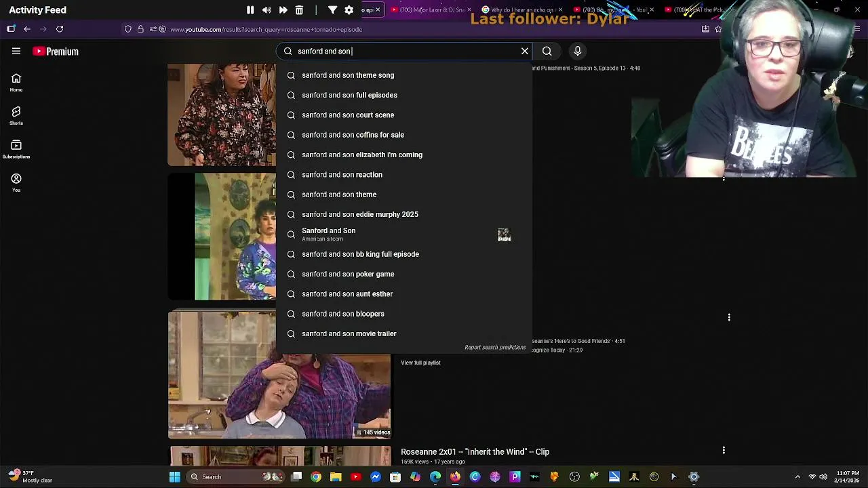Screen dimensions: 868x488
Task: Go to YouTube Premium home logo
Action: tap(56, 52)
